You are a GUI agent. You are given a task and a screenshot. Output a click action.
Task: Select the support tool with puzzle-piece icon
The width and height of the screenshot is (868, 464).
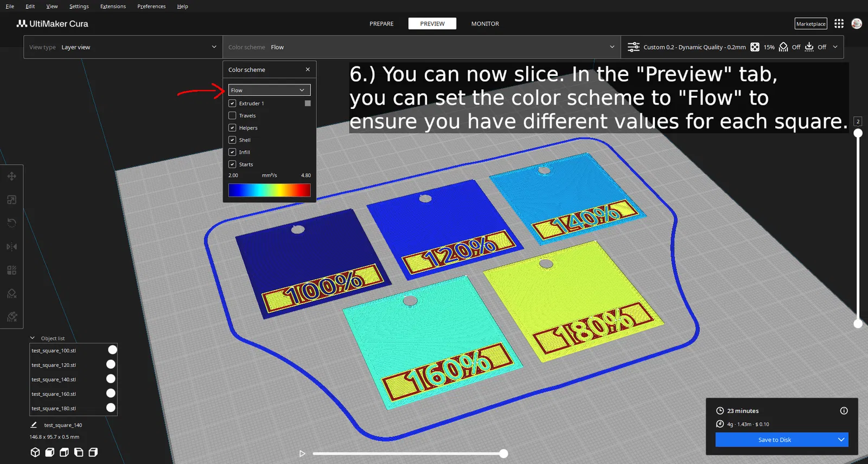(11, 317)
